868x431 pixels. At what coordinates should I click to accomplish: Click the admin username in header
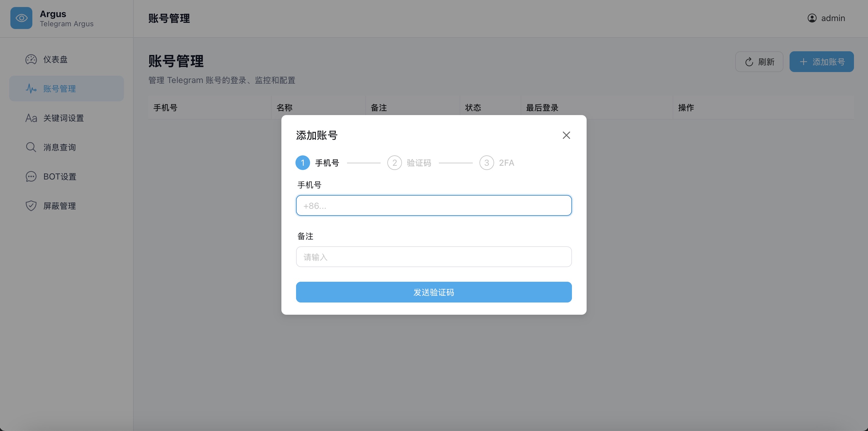833,18
